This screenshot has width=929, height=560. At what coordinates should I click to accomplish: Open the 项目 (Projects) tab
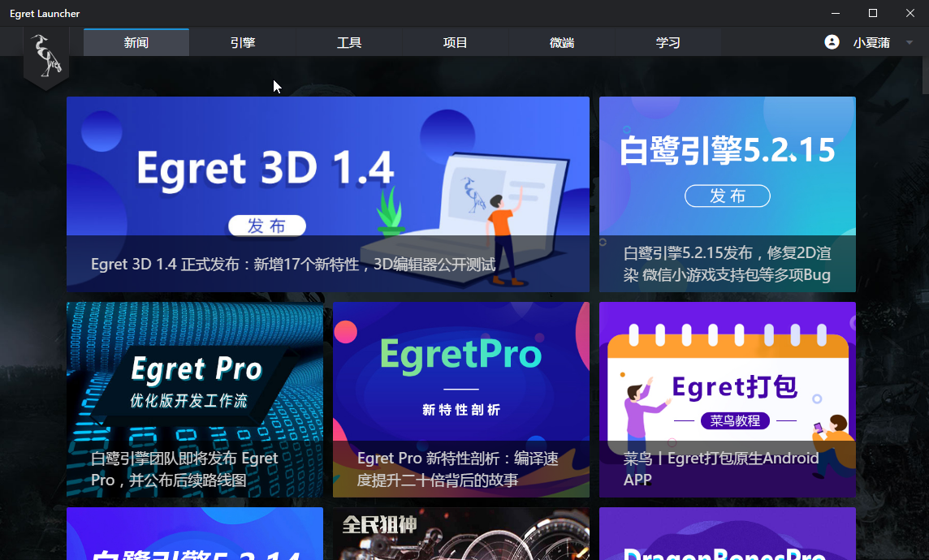pos(456,41)
